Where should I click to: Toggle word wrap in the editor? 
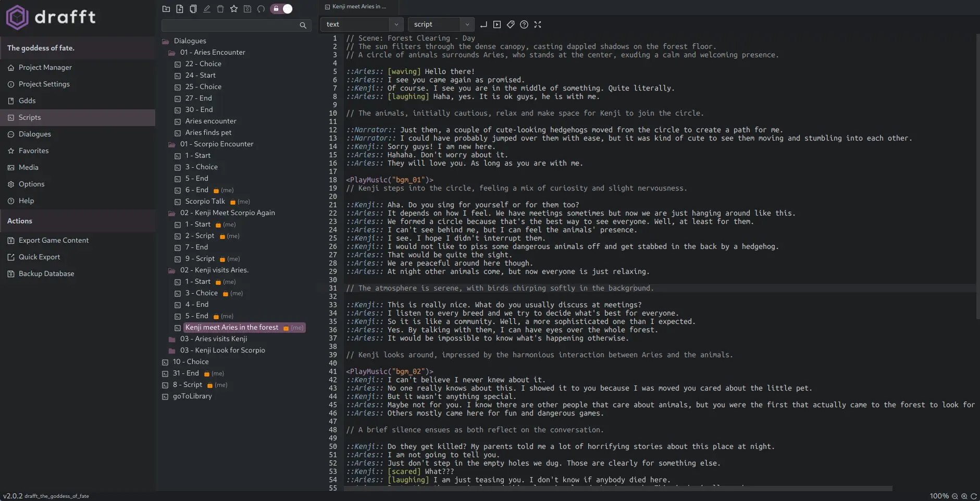(483, 24)
